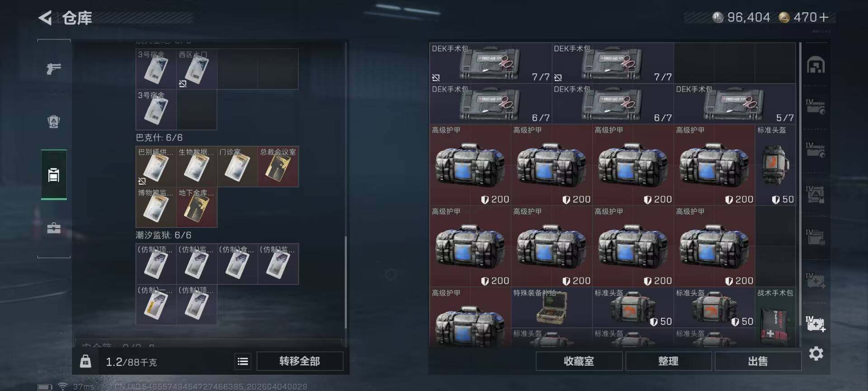This screenshot has height=391, width=868.
Task: Select the 地下金库 vault key card
Action: pyautogui.click(x=197, y=207)
